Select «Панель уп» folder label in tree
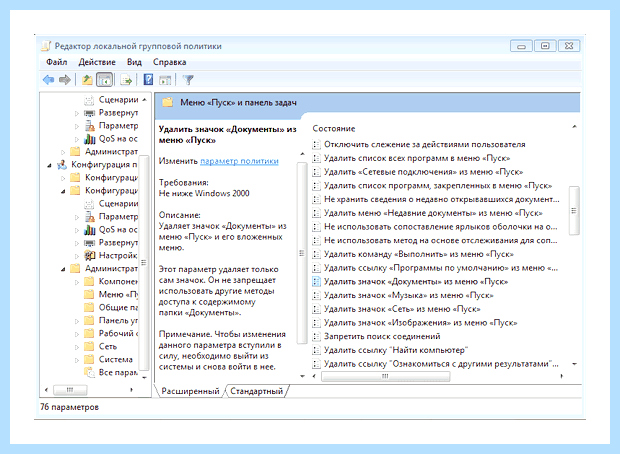This screenshot has height=454, width=620. [x=118, y=320]
